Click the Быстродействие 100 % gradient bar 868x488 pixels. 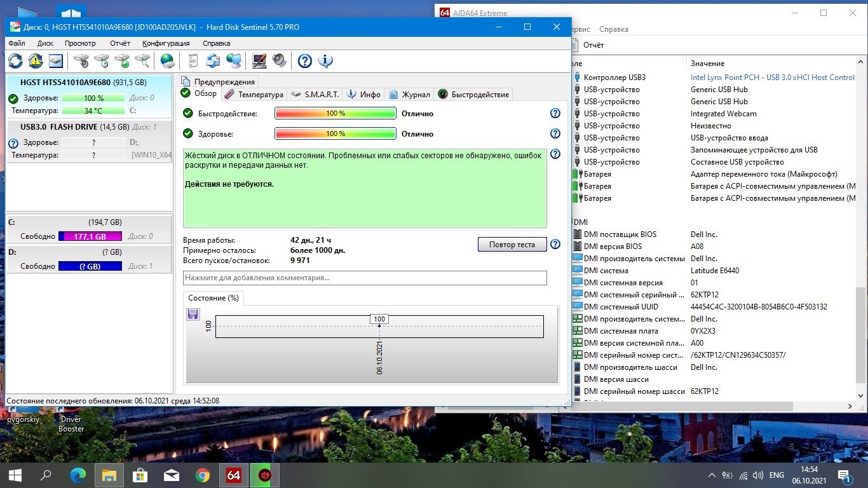point(336,113)
